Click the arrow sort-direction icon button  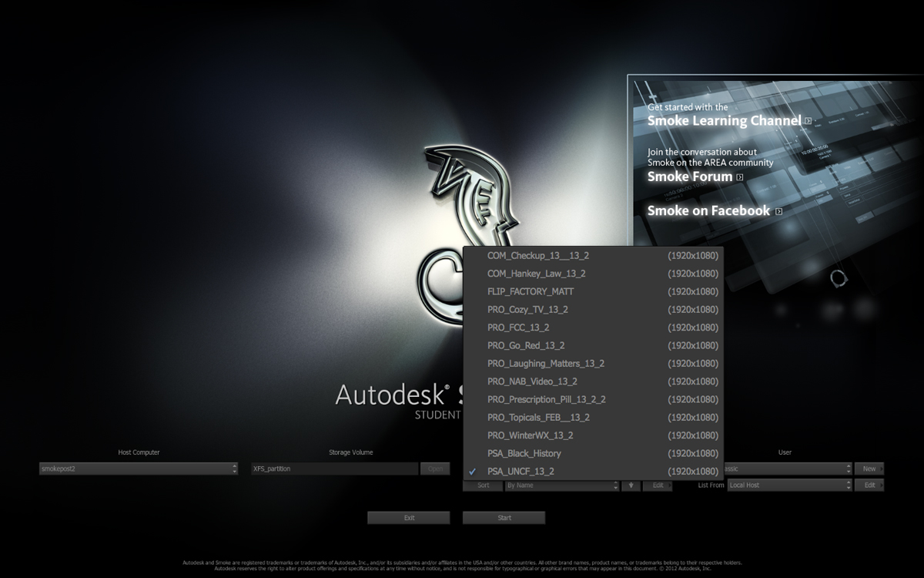[631, 486]
